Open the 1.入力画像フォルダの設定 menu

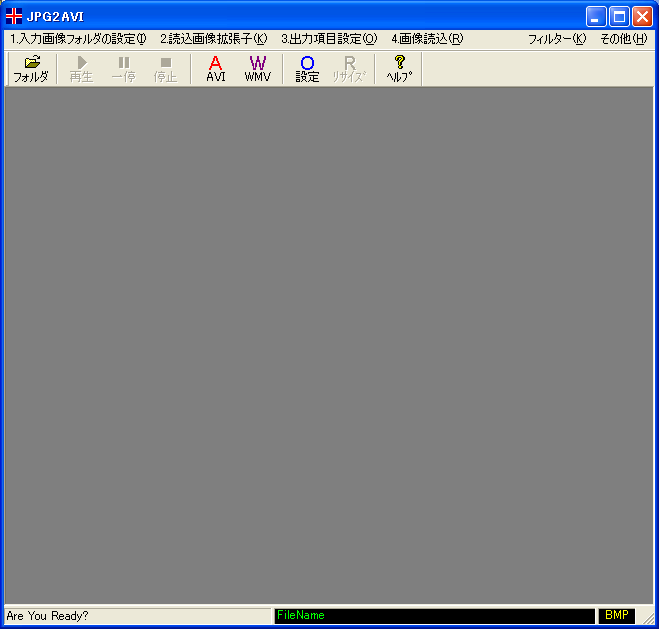coord(78,39)
